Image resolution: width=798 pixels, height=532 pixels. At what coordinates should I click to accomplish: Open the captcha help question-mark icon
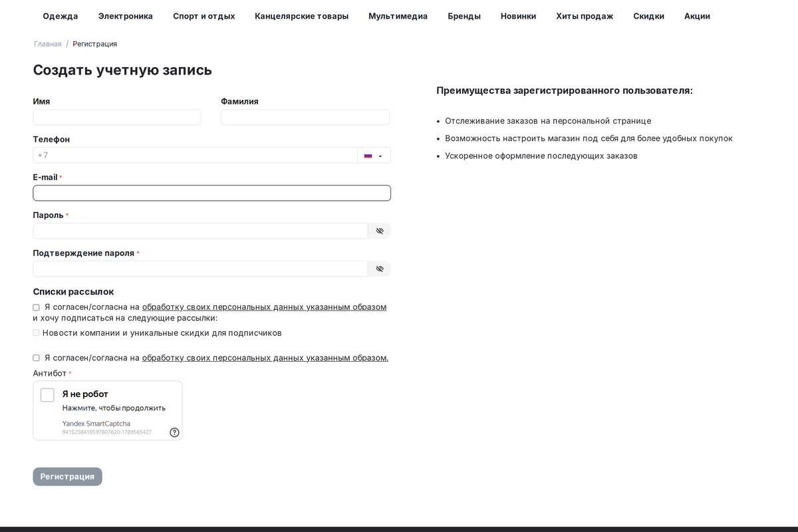(x=174, y=432)
